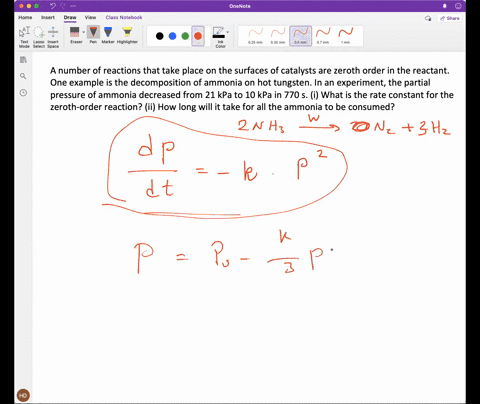Click the green window zoom button
This screenshot has height=404, width=480.
(36, 6)
